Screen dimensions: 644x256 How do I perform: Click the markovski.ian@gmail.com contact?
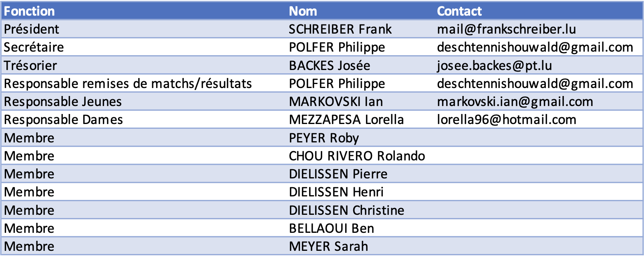(x=515, y=102)
